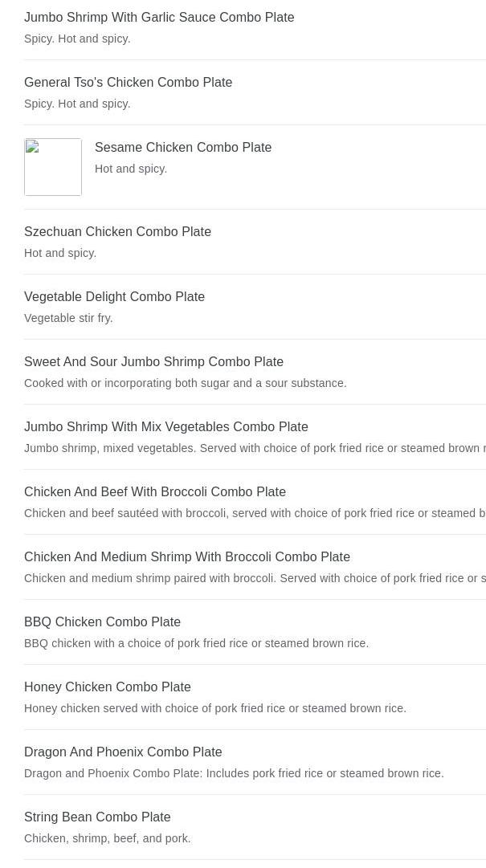Click the Sesame Chicken thumbnail image
Screen dimensions: 486x868
tap(53, 167)
